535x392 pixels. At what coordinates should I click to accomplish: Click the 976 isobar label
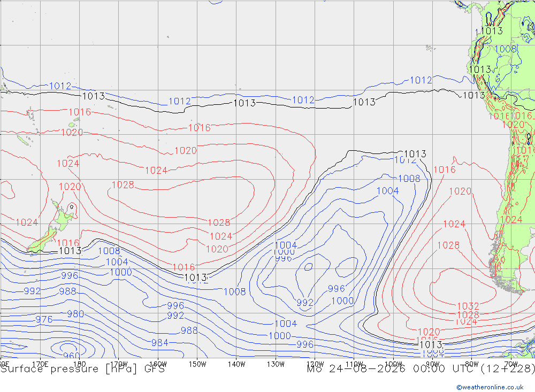(x=44, y=319)
